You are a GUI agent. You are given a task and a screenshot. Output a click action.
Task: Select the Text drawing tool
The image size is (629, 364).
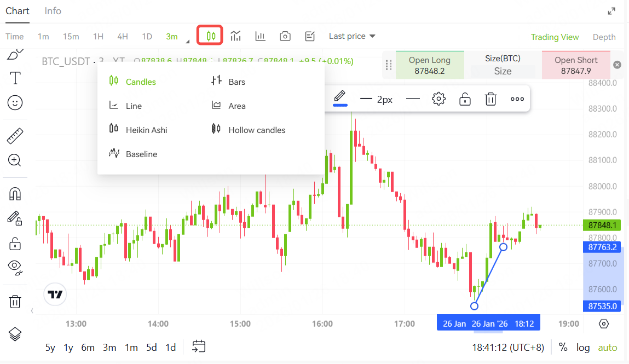[x=15, y=78]
